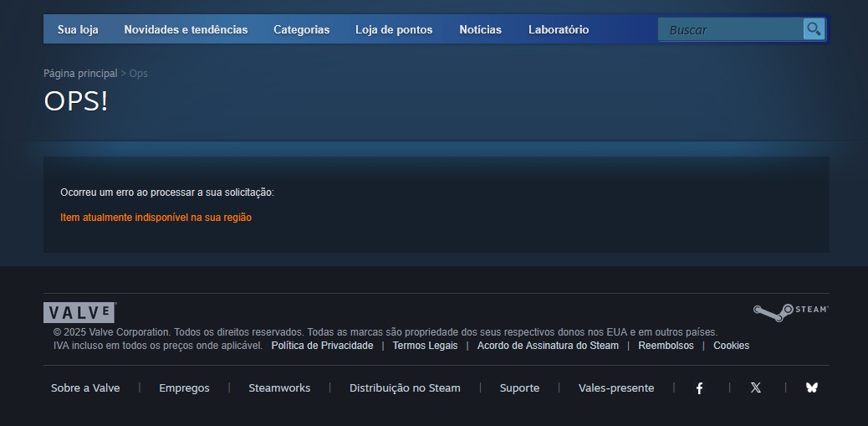Go to Loja de pontos
This screenshot has width=868, height=426.
pyautogui.click(x=394, y=29)
